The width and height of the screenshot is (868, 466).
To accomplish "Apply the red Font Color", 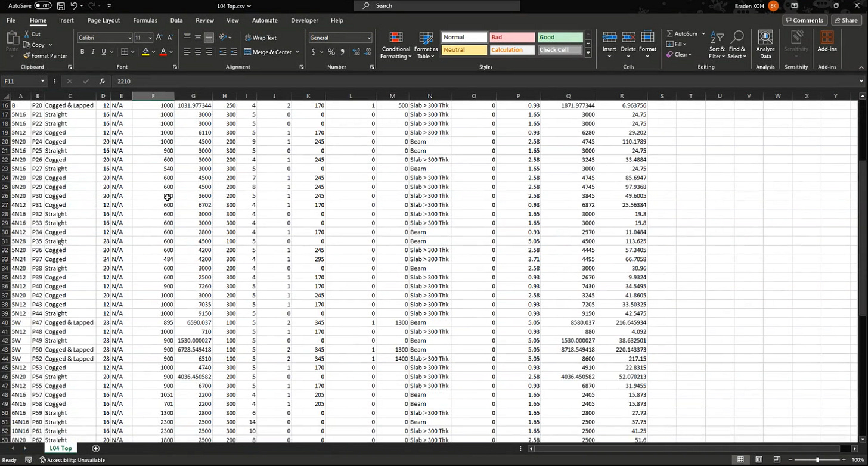I will click(163, 52).
